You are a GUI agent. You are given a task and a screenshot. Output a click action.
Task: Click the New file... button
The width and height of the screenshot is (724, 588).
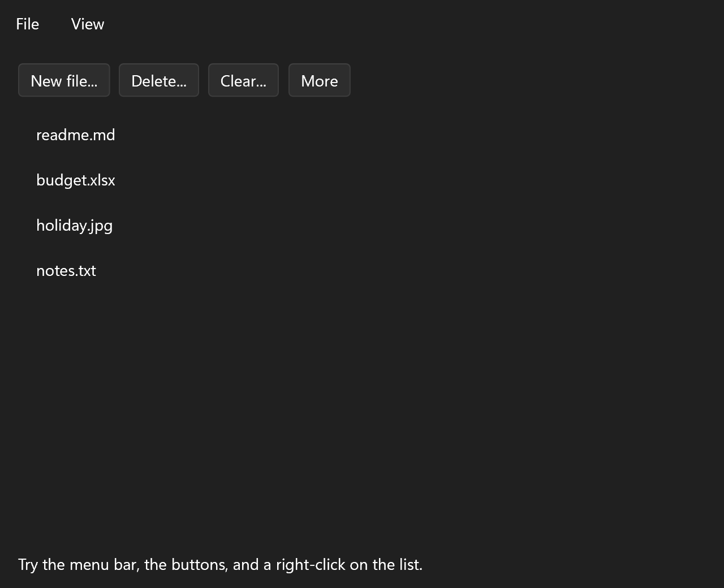pos(64,80)
